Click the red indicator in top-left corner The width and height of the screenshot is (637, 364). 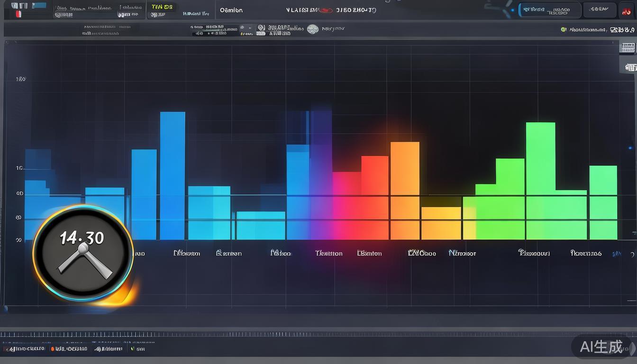(x=18, y=14)
